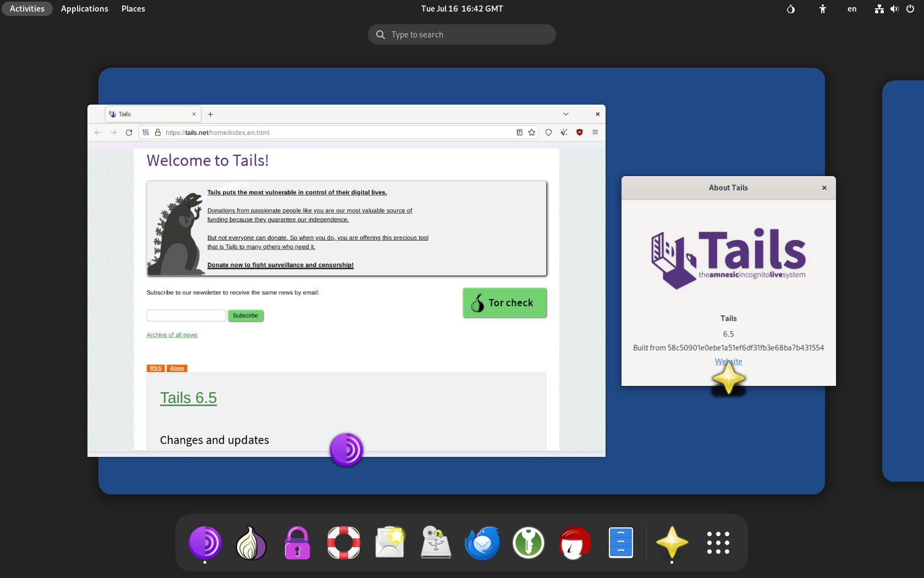924x578 pixels.
Task: Focus the Type to search field
Action: [x=462, y=35]
